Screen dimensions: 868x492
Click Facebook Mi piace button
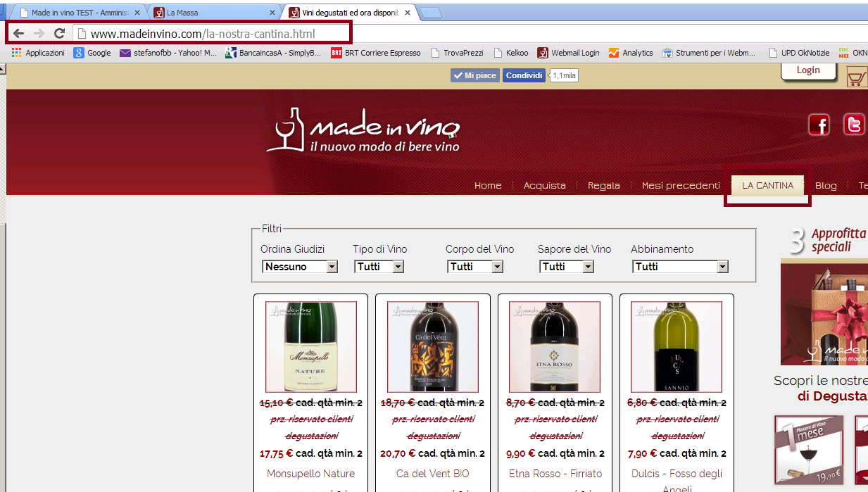click(475, 75)
